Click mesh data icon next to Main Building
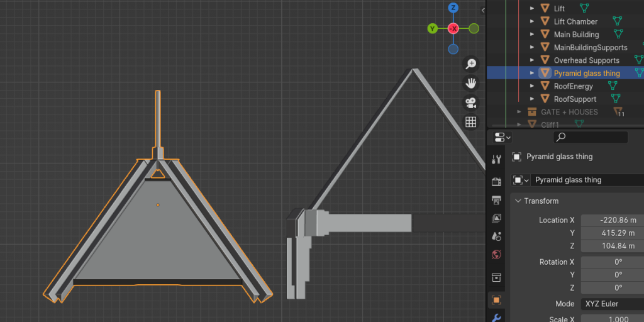The height and width of the screenshot is (322, 644). 618,34
